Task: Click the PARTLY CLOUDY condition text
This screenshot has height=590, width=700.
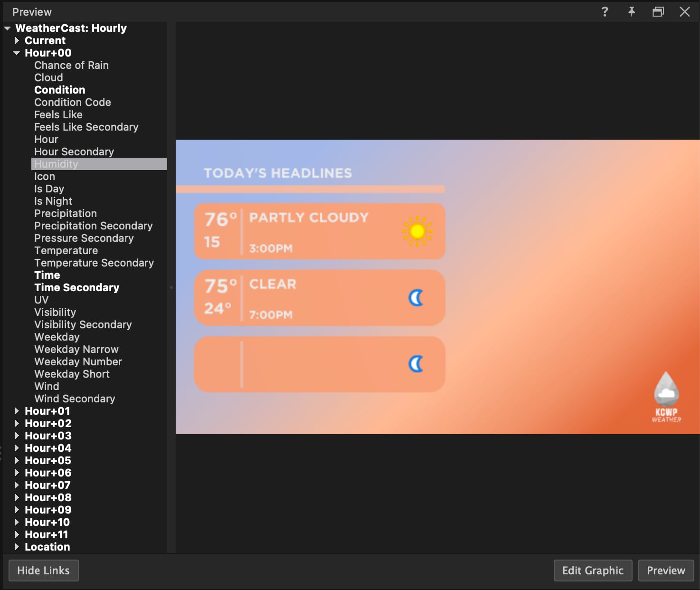Action: point(309,218)
